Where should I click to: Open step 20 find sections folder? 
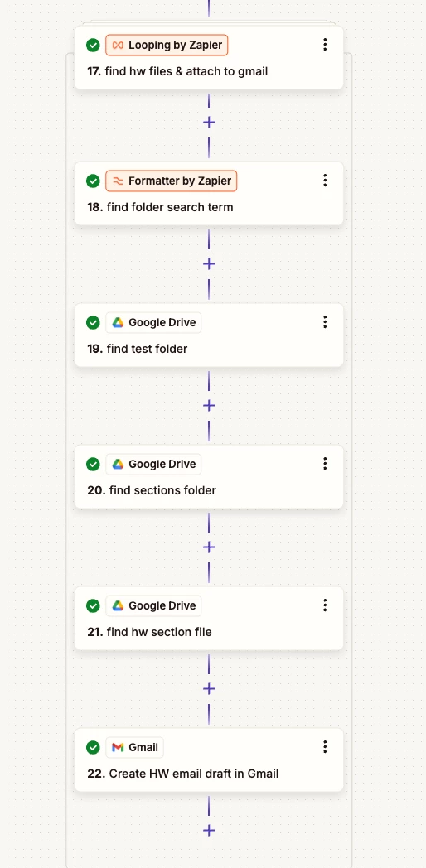[209, 476]
